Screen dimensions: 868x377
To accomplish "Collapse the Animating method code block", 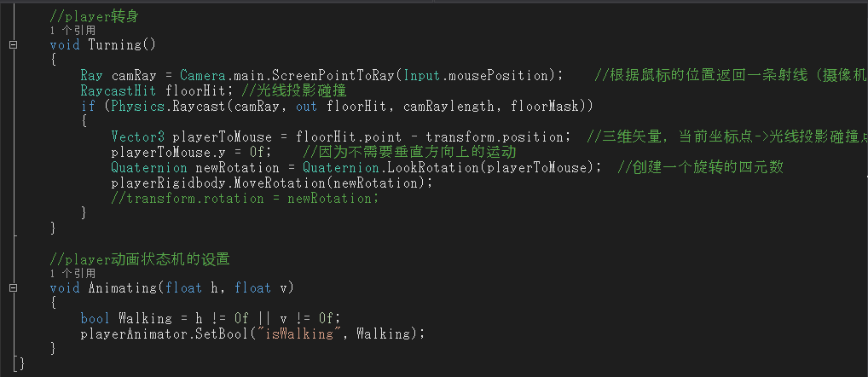I will tap(13, 288).
